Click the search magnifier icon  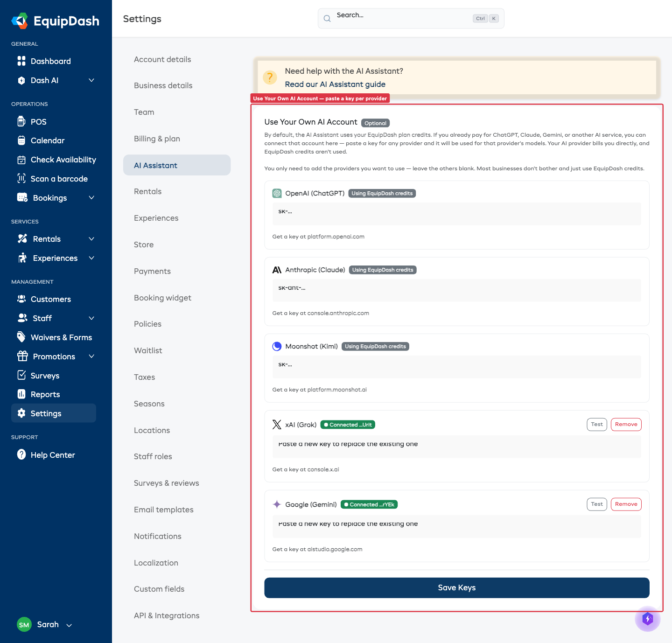click(x=327, y=19)
